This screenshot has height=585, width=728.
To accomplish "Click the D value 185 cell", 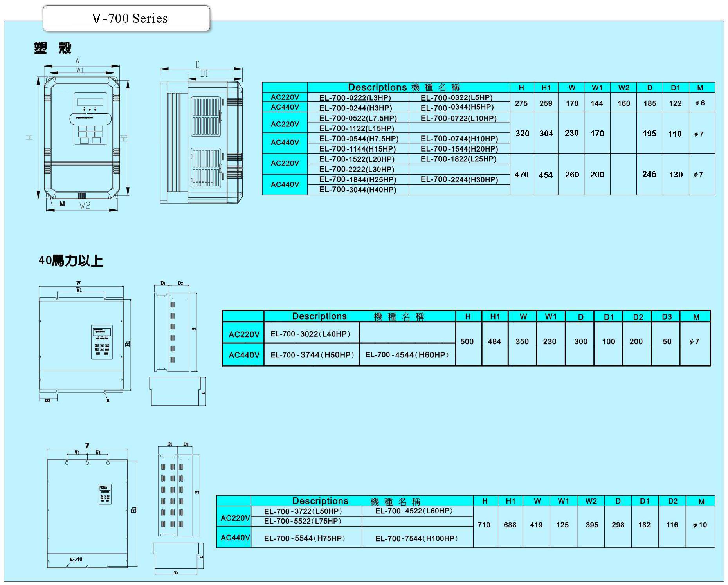I will tap(650, 103).
